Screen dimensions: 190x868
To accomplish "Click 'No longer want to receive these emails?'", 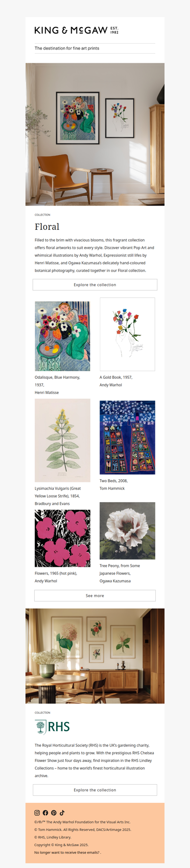I will coord(67,852).
